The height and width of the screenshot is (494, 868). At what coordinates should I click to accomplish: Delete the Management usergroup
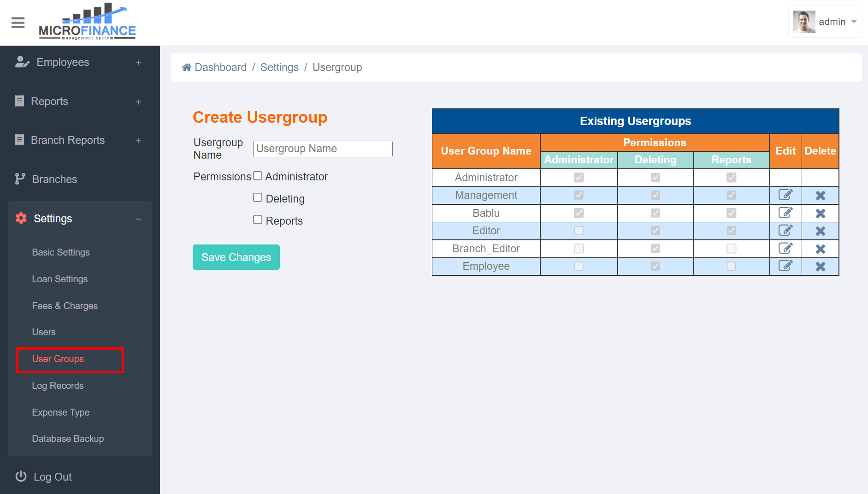click(x=821, y=196)
